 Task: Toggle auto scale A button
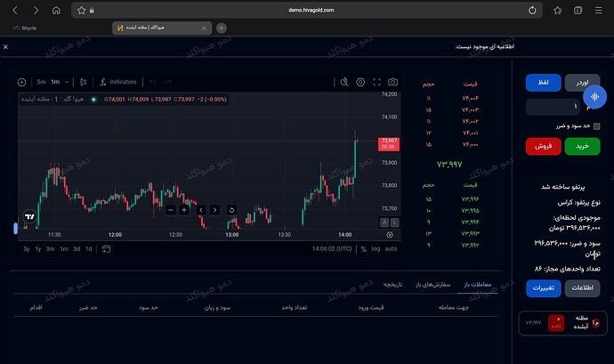click(384, 222)
